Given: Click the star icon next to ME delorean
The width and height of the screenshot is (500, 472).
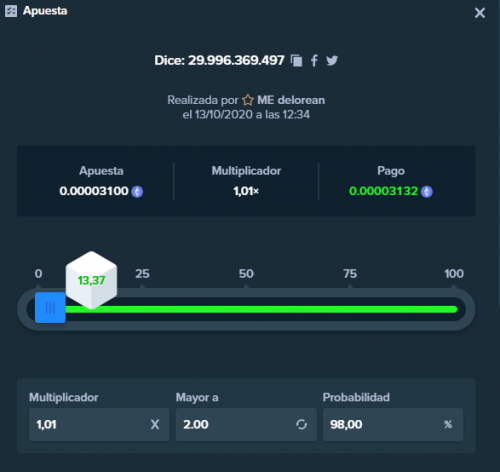Looking at the screenshot, I should [248, 100].
